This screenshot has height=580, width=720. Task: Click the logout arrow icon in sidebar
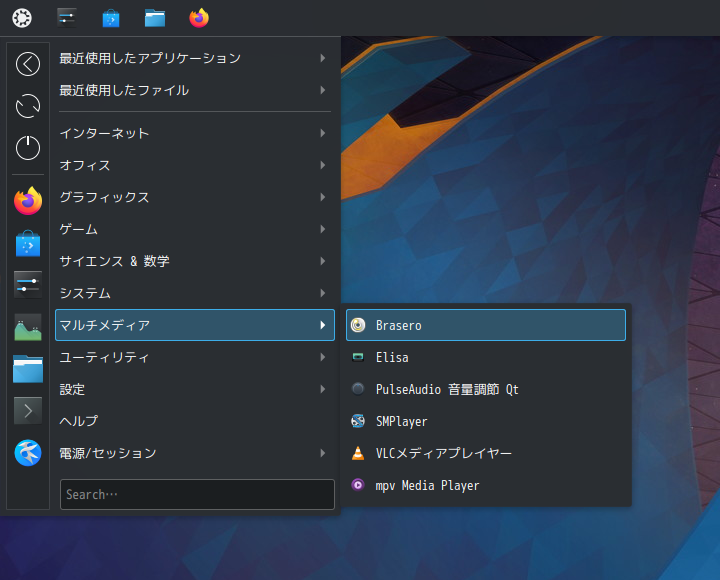click(x=28, y=64)
